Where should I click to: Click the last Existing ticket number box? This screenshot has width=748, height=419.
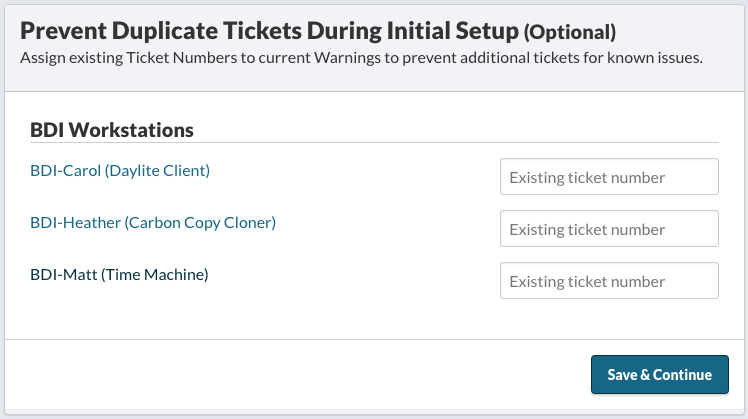tap(609, 281)
